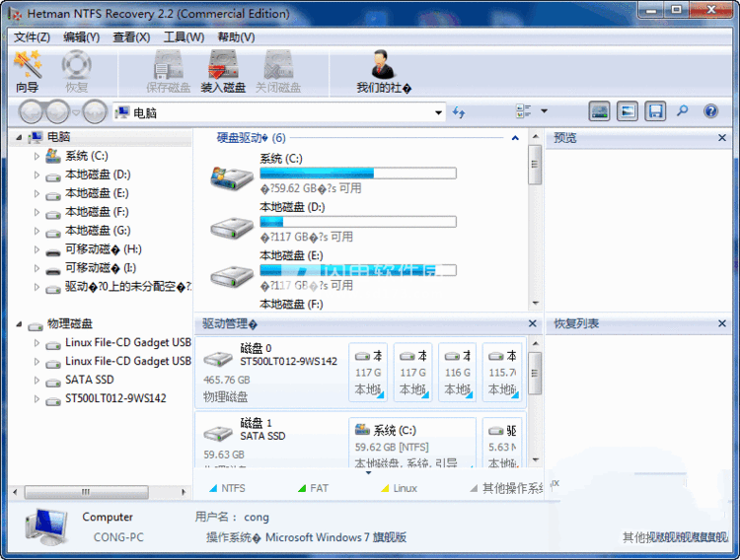Select 可移动磁 (H:) in the tree
Screen dimensions: 740x560
[x=103, y=249]
